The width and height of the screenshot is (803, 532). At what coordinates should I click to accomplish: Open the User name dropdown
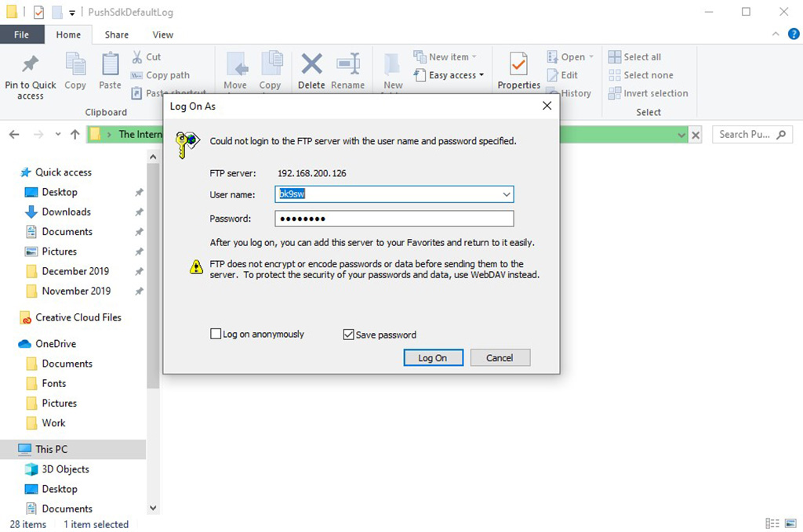(507, 194)
